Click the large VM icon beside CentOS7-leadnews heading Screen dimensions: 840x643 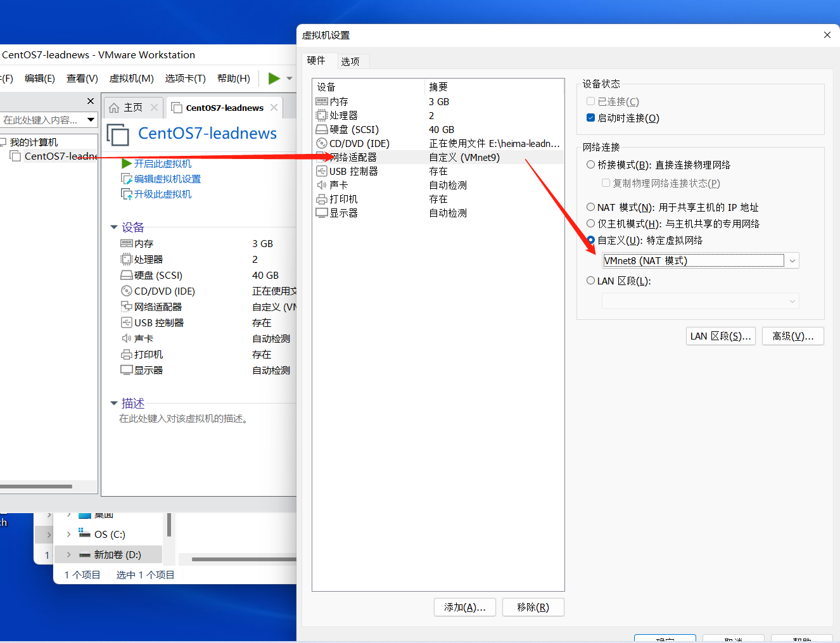118,135
